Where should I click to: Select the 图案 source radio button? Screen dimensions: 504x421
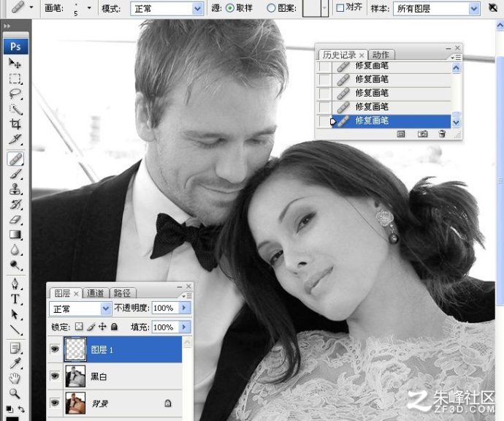pos(271,8)
